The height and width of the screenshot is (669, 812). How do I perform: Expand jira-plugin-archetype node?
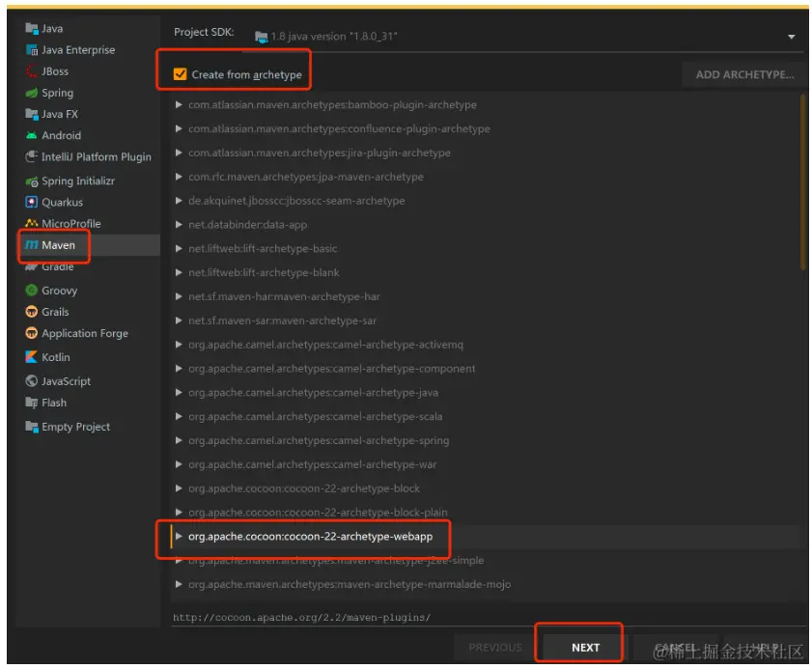179,153
